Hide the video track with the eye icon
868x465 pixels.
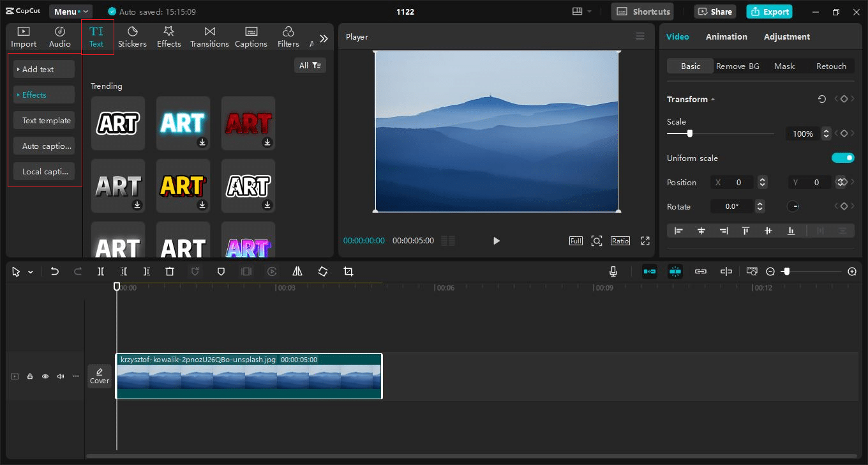point(45,376)
